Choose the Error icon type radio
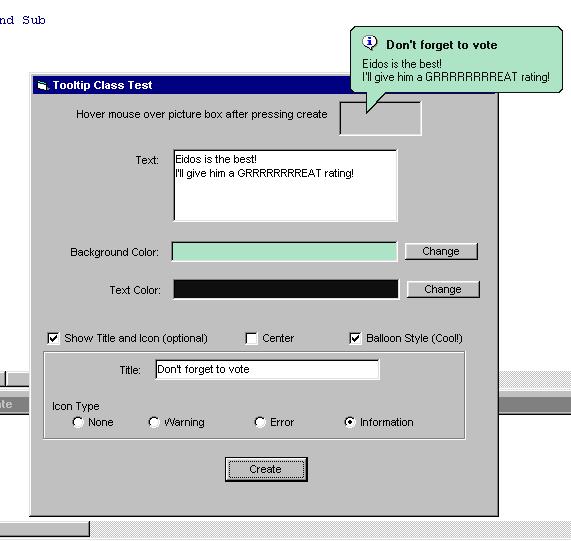 pyautogui.click(x=260, y=422)
